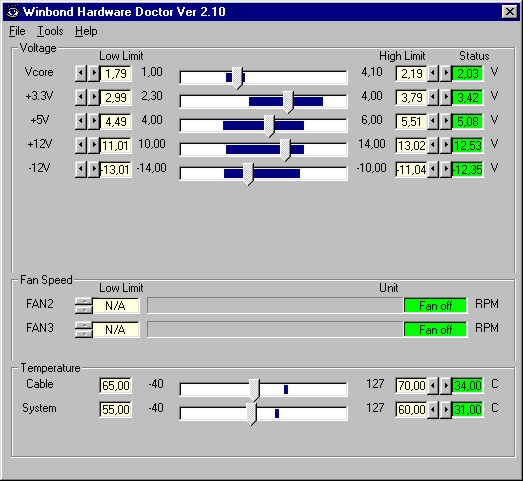
Task: Click the System temperature status 31,00
Action: coord(468,410)
